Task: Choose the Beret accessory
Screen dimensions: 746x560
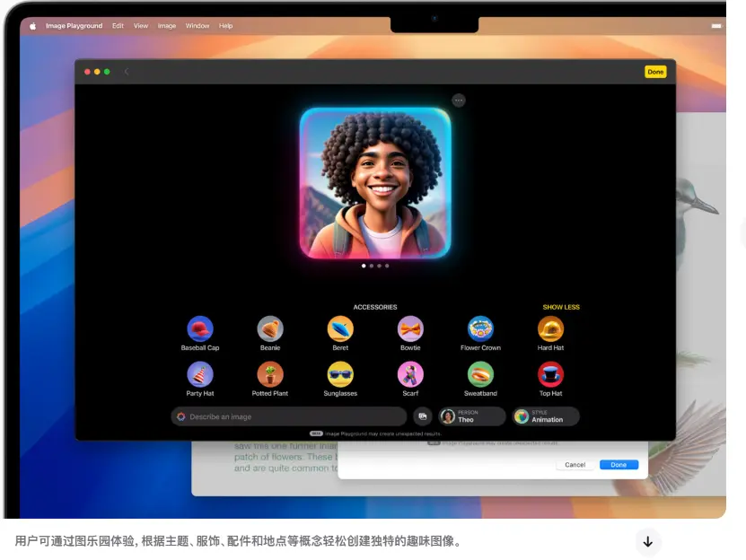Action: coord(340,328)
